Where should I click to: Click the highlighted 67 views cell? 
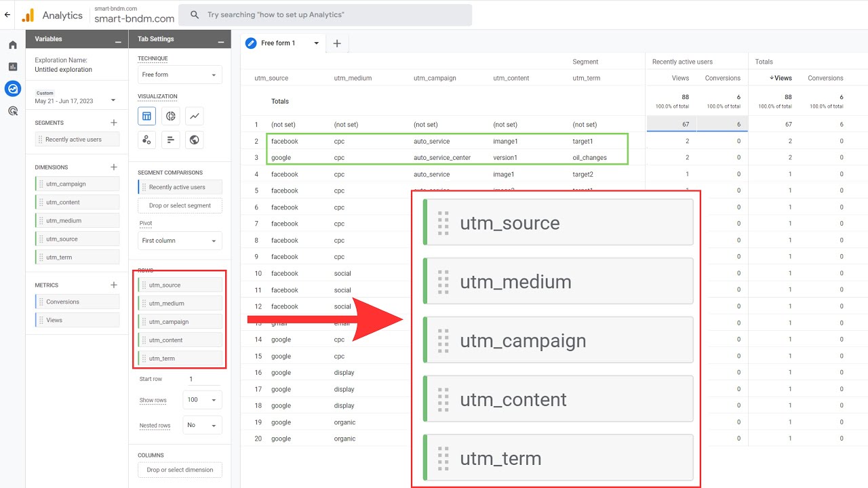pos(671,124)
